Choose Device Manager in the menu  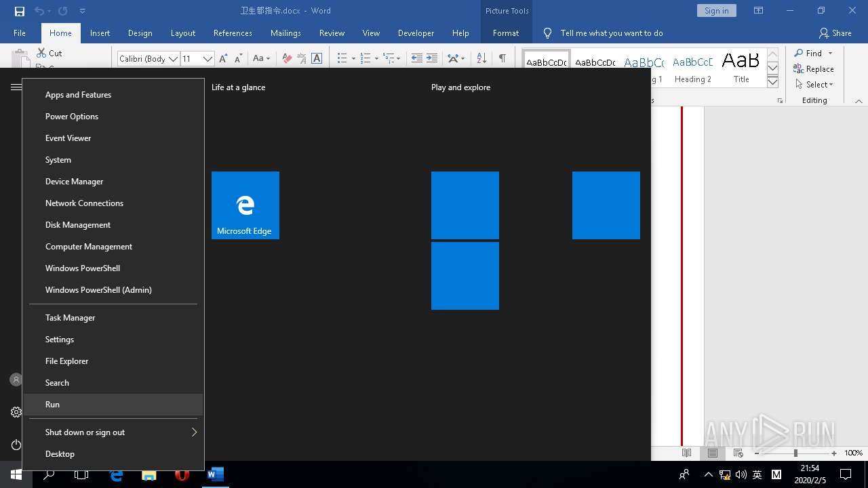point(113,182)
